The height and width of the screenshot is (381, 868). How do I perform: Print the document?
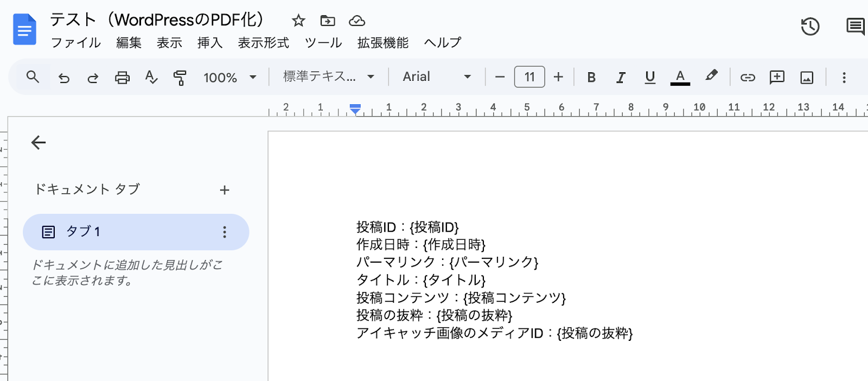tap(122, 78)
